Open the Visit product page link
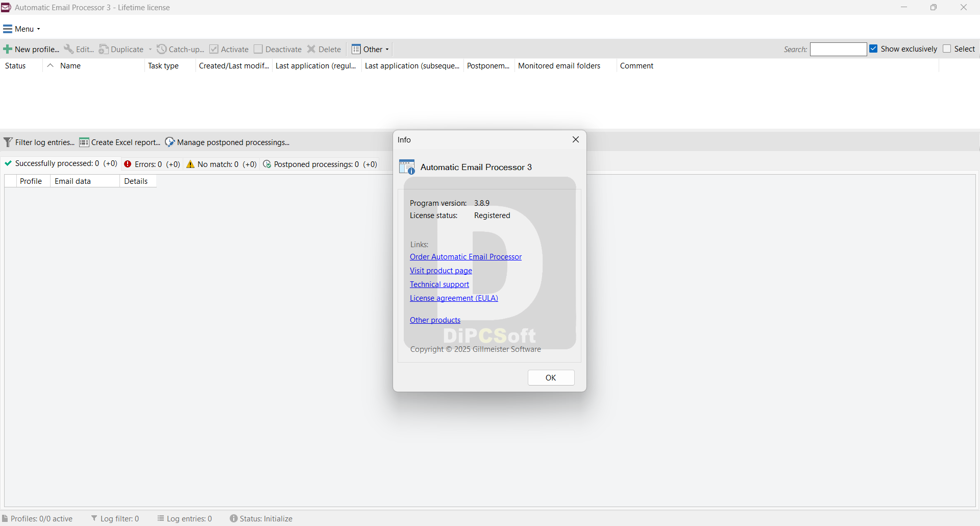Image resolution: width=980 pixels, height=526 pixels. [441, 271]
